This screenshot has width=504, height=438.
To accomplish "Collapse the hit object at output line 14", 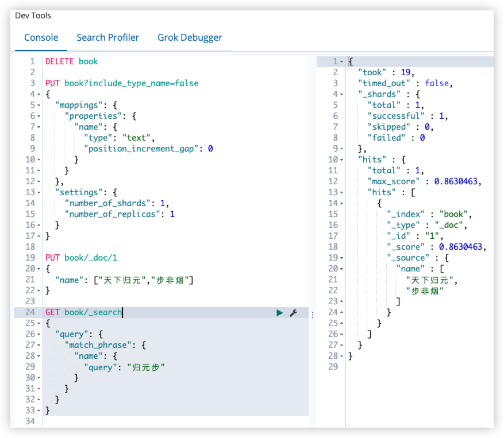I will coord(342,204).
